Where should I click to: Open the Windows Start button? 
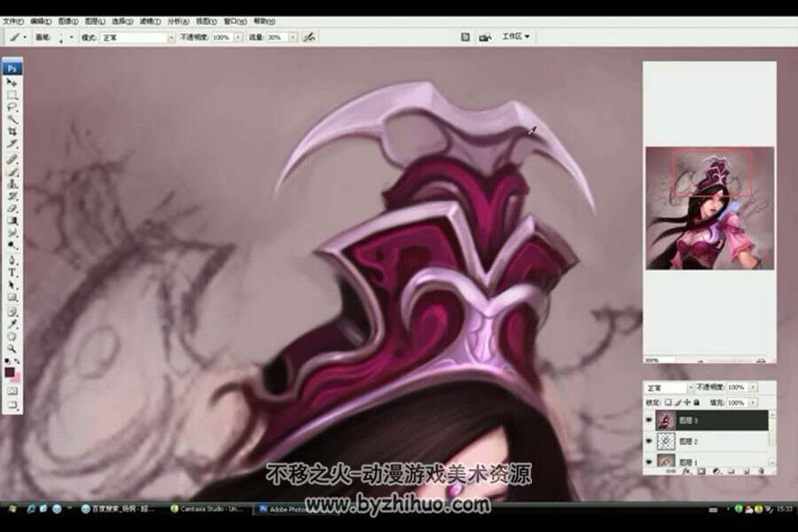[12, 509]
